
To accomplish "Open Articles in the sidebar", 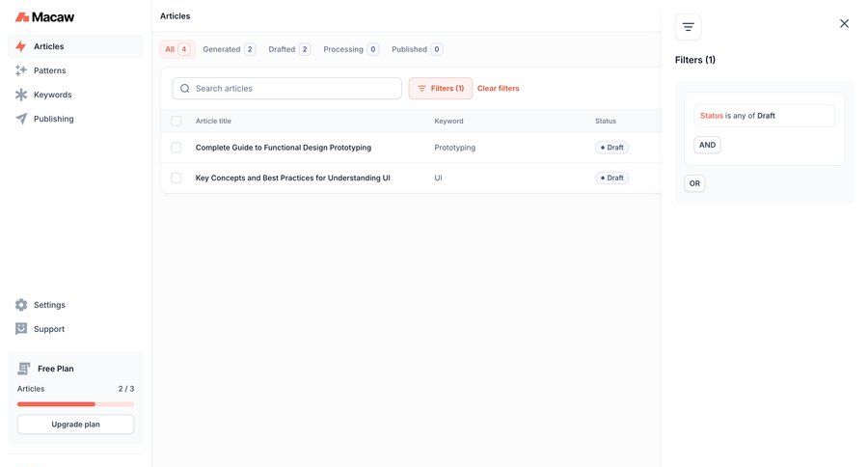I will (x=76, y=46).
